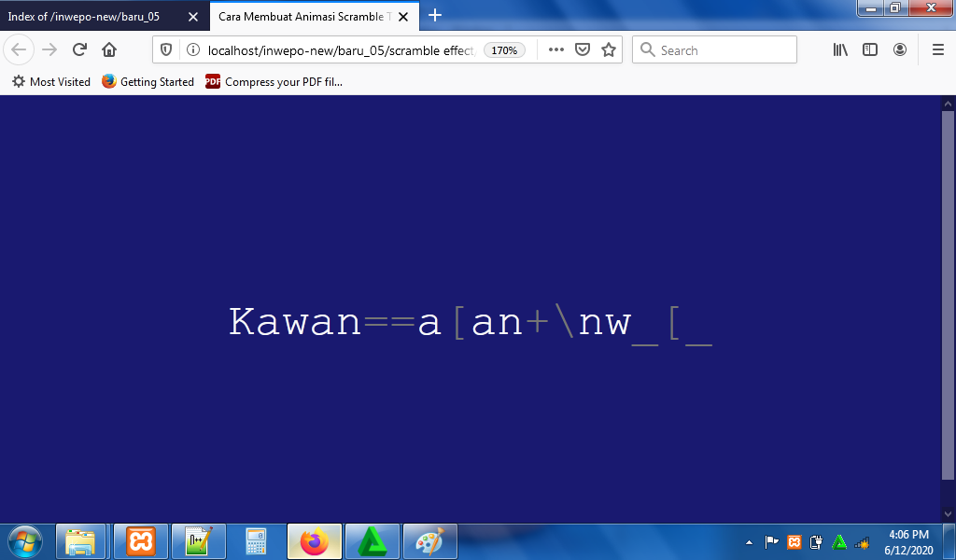Open page actions three-dot menu

[556, 50]
